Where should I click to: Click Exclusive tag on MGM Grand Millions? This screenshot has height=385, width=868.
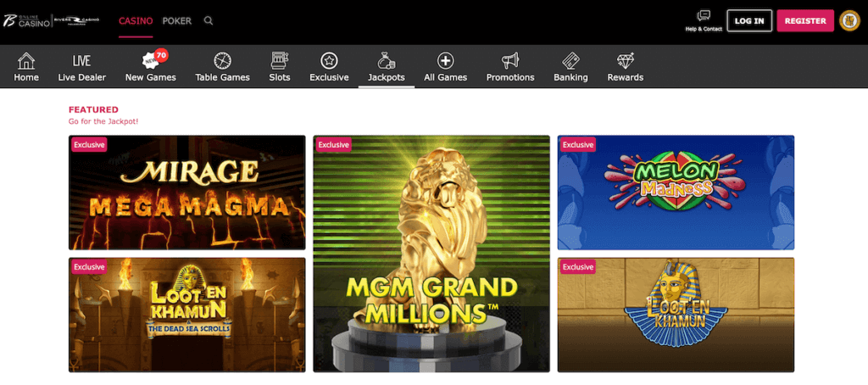(x=334, y=145)
